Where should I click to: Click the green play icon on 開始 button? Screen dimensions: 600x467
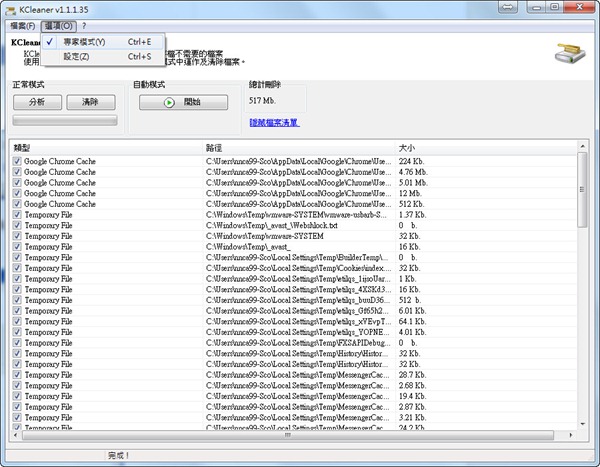click(169, 103)
